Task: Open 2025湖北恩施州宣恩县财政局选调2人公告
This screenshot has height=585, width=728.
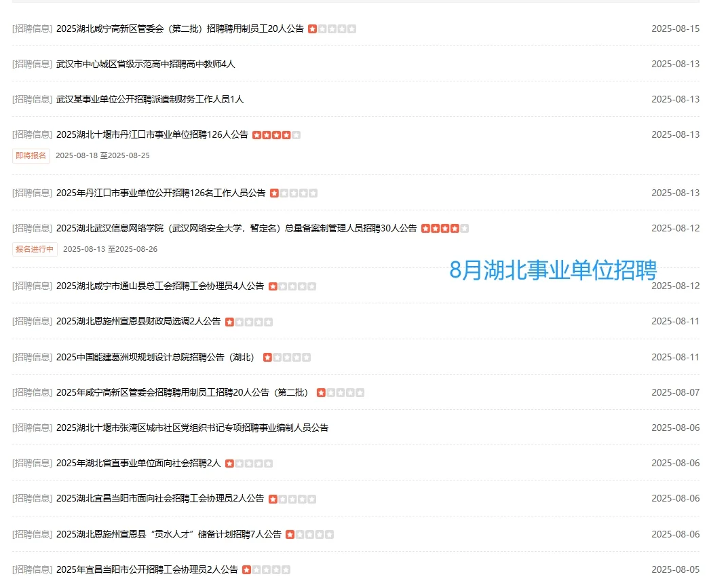Action: (x=138, y=321)
